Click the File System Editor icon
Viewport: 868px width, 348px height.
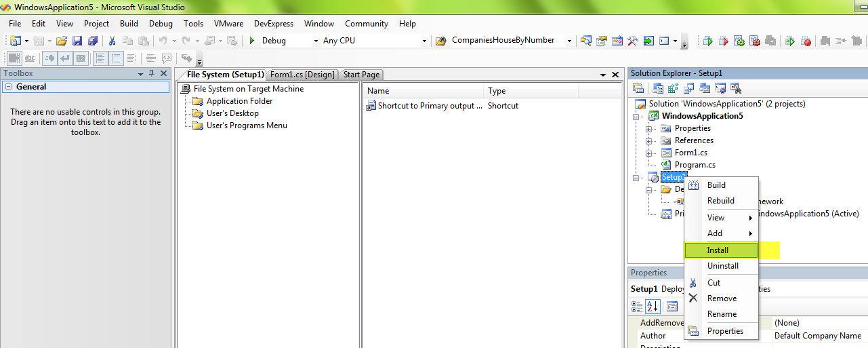click(658, 88)
